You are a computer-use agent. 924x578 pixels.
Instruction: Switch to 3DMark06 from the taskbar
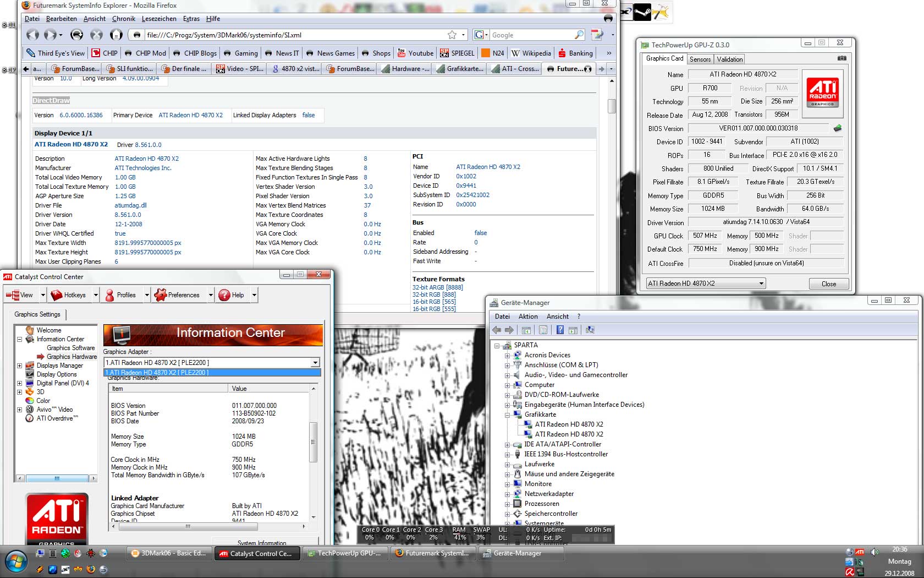tap(168, 553)
